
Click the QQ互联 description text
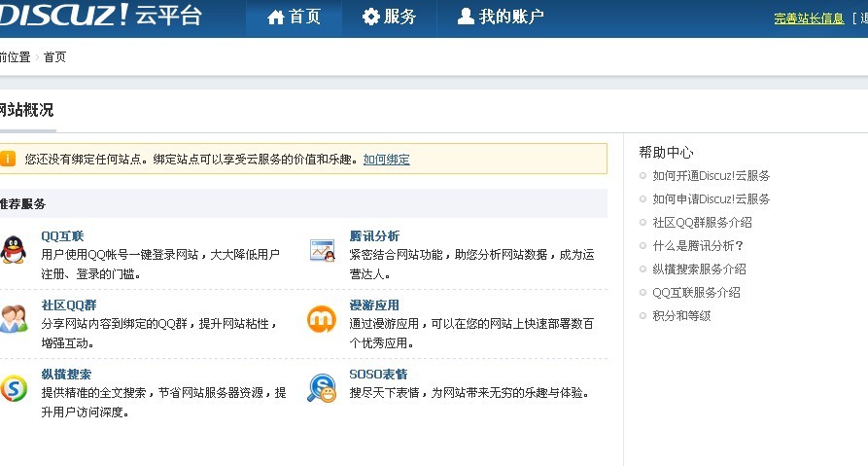160,265
